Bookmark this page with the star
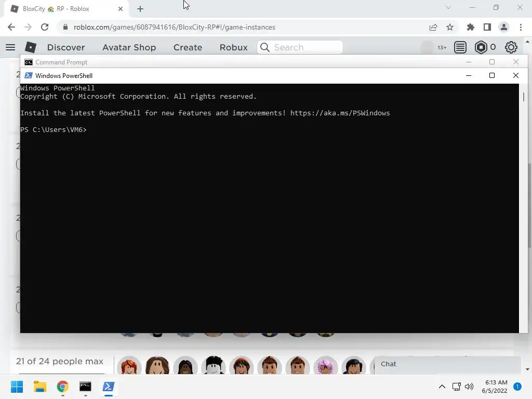532x399 pixels. (450, 27)
